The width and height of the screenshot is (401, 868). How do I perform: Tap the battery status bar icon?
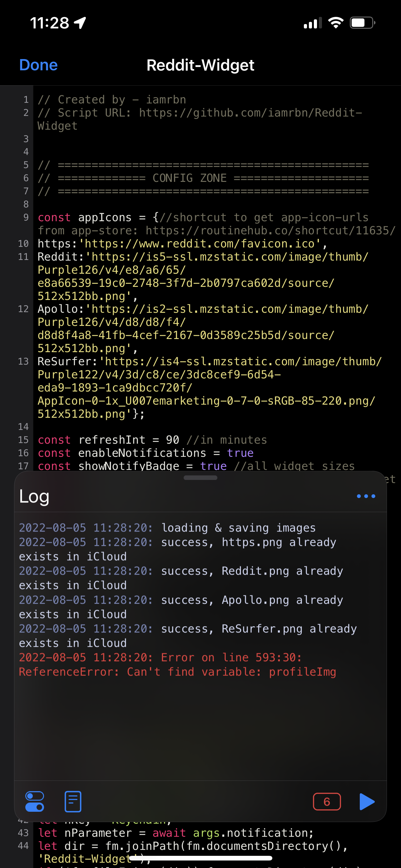[x=363, y=22]
